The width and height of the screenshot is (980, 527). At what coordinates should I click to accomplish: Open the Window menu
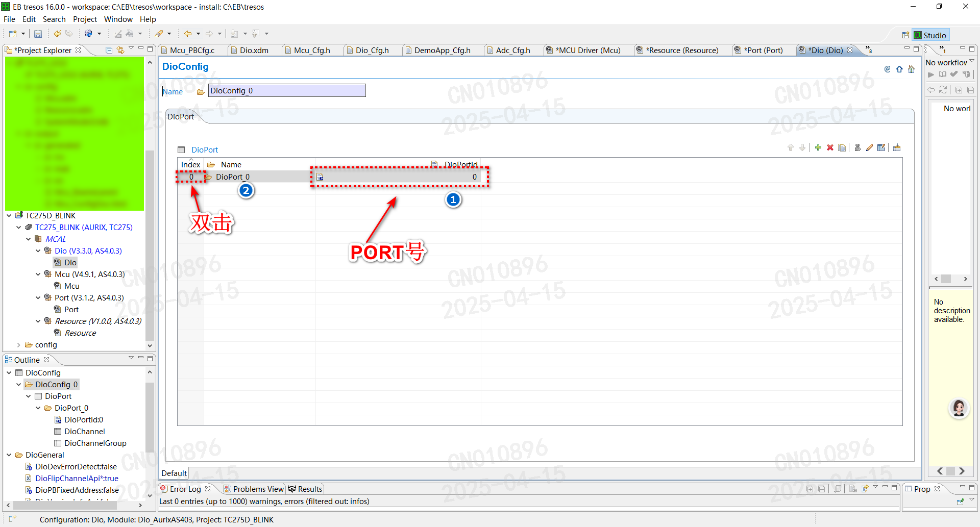pos(118,19)
